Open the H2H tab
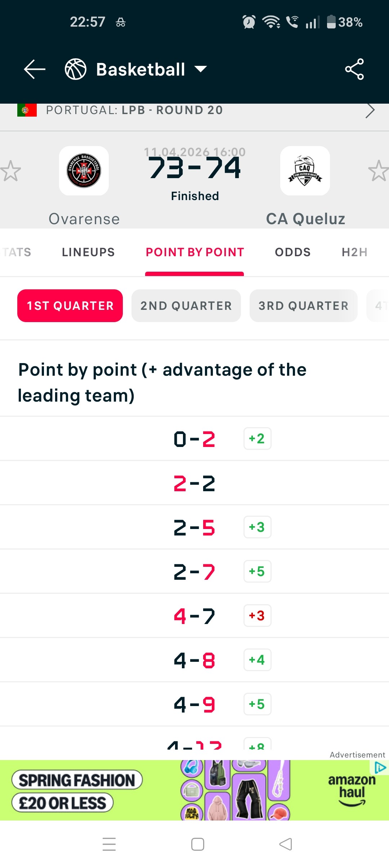 click(355, 252)
